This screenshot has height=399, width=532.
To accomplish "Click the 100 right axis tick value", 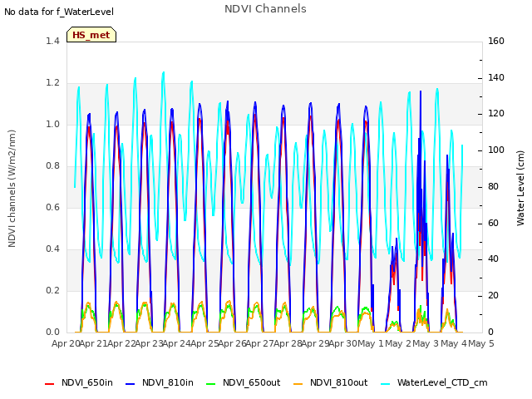I will [x=496, y=150].
